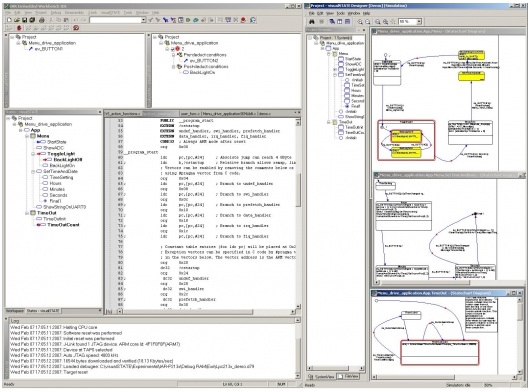Select ShowStringOnUART0 in States tree

(64, 207)
